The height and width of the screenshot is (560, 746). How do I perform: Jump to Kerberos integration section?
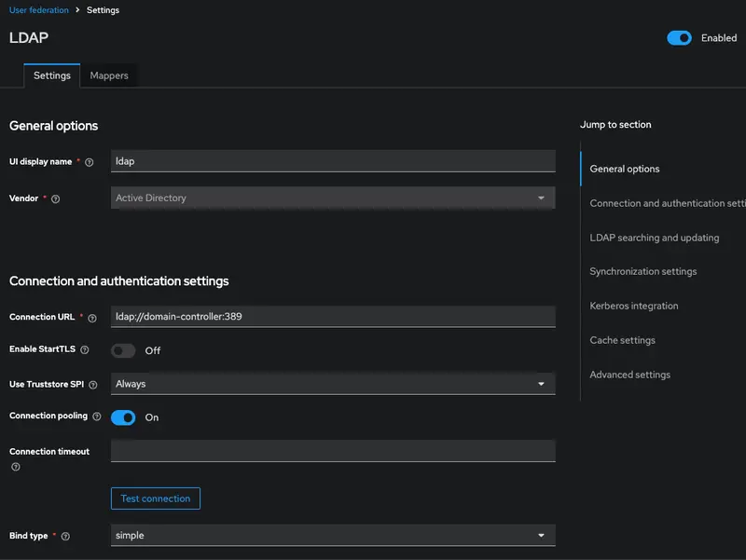[x=634, y=306]
